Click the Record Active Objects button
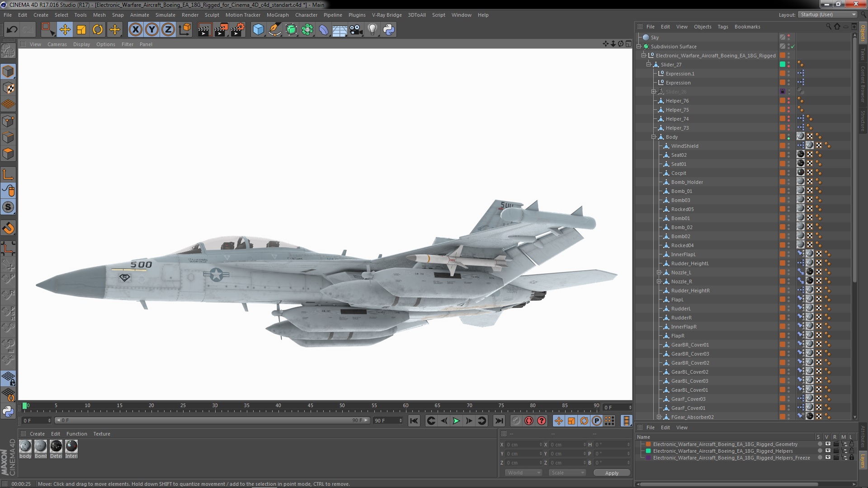This screenshot has height=488, width=868. pyautogui.click(x=516, y=421)
